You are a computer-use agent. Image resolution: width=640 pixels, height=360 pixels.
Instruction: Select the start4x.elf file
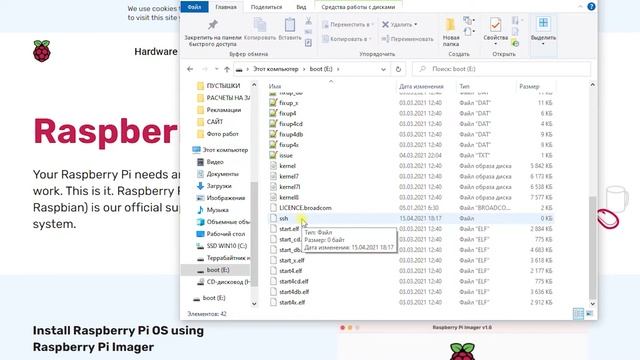(x=292, y=302)
